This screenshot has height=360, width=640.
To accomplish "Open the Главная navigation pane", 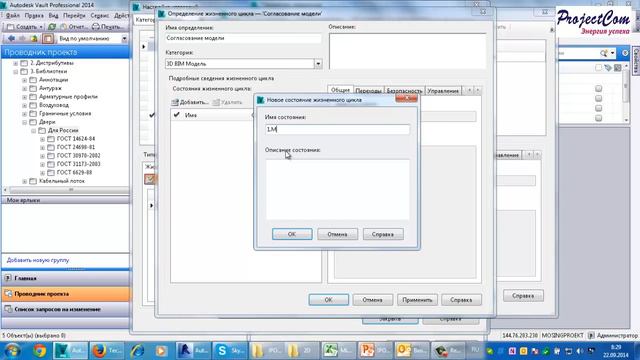I will click(66, 278).
